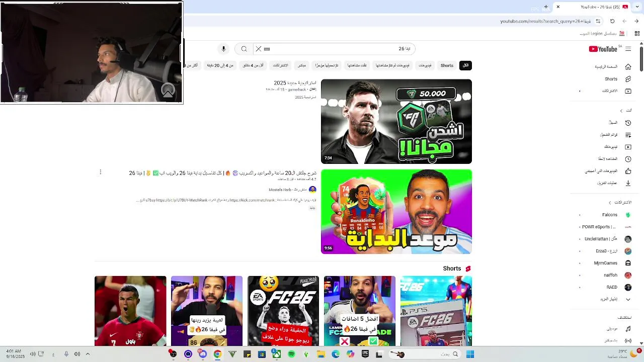This screenshot has width=644, height=362.
Task: Open the bookmarks apps grid icon
Action: point(637,34)
